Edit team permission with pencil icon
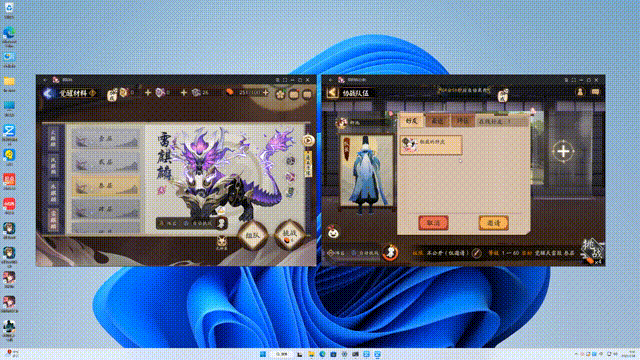The height and width of the screenshot is (360, 640). tap(476, 253)
